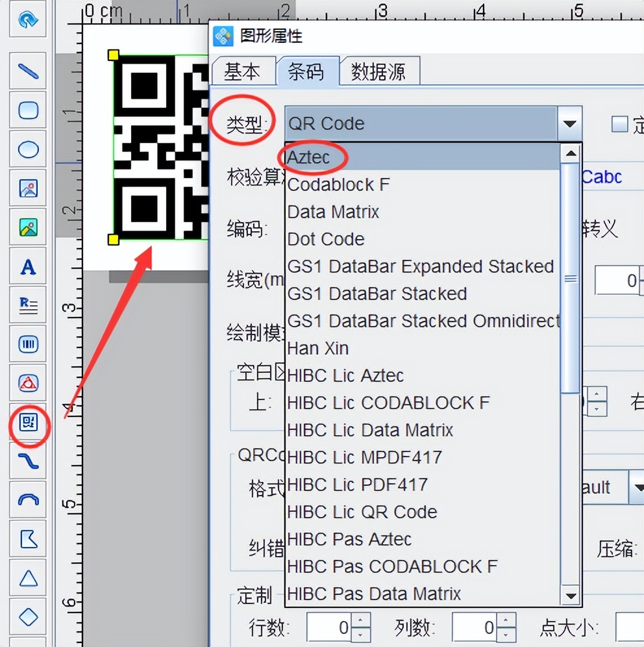Select the triangle shape tool

tap(28, 578)
